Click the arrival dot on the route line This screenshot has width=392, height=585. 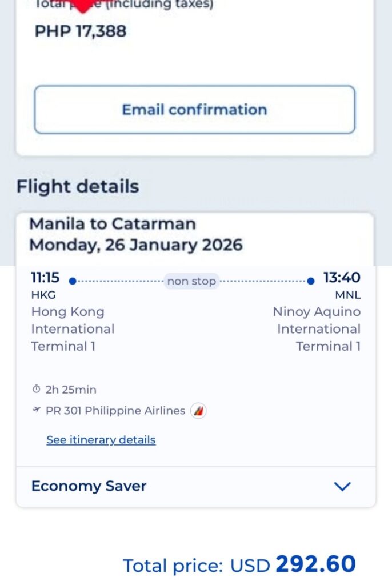[x=310, y=281]
